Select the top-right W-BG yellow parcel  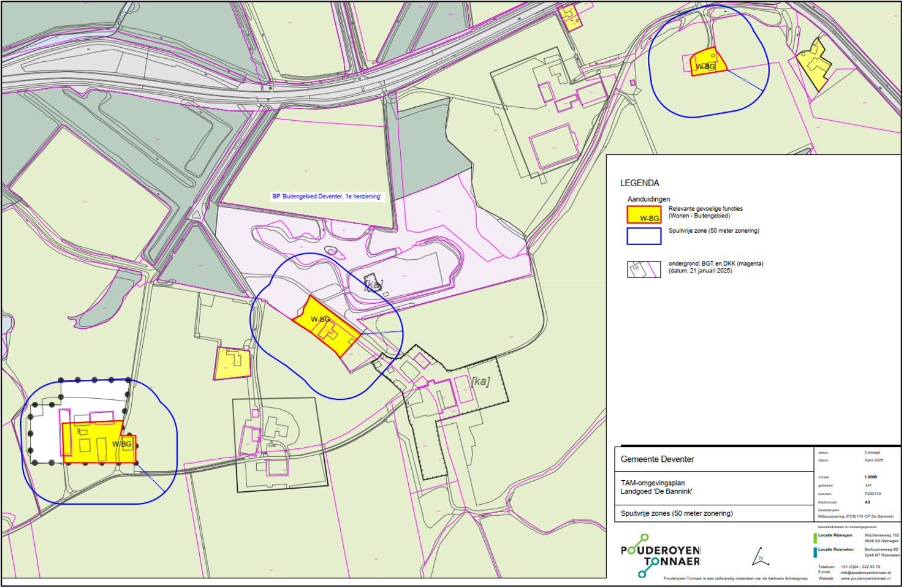(x=708, y=62)
